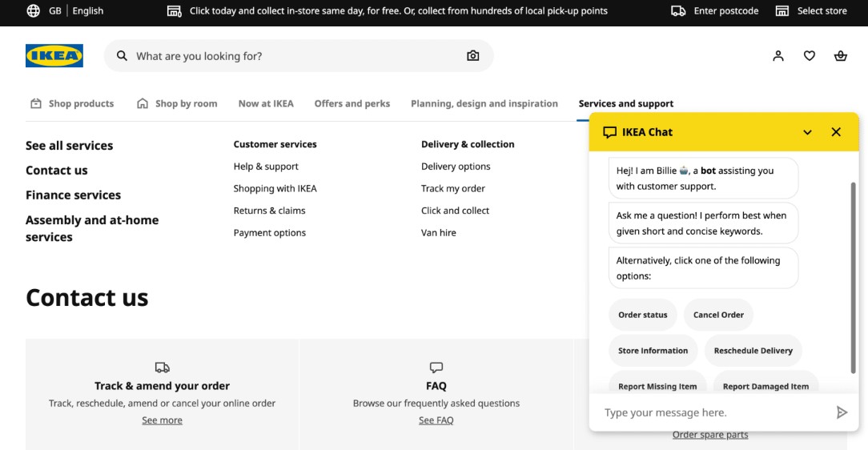This screenshot has width=868, height=450.
Task: Choose the Order status chat option
Action: coord(643,315)
